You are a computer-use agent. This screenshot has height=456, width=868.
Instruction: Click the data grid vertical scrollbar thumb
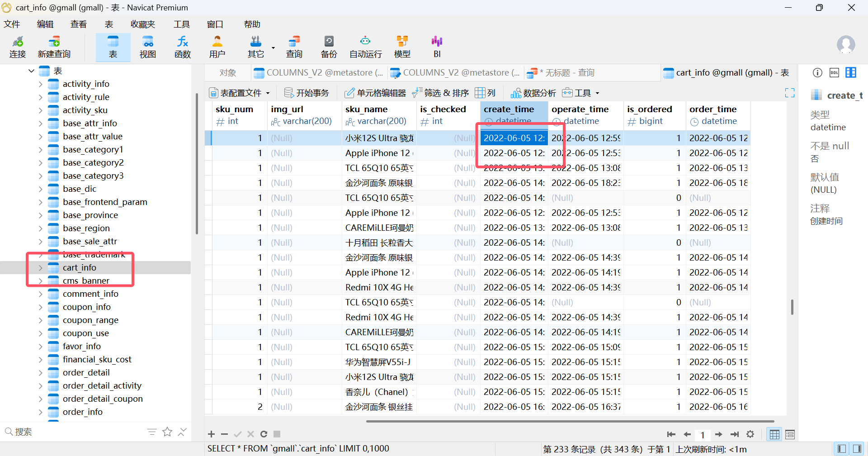point(792,307)
